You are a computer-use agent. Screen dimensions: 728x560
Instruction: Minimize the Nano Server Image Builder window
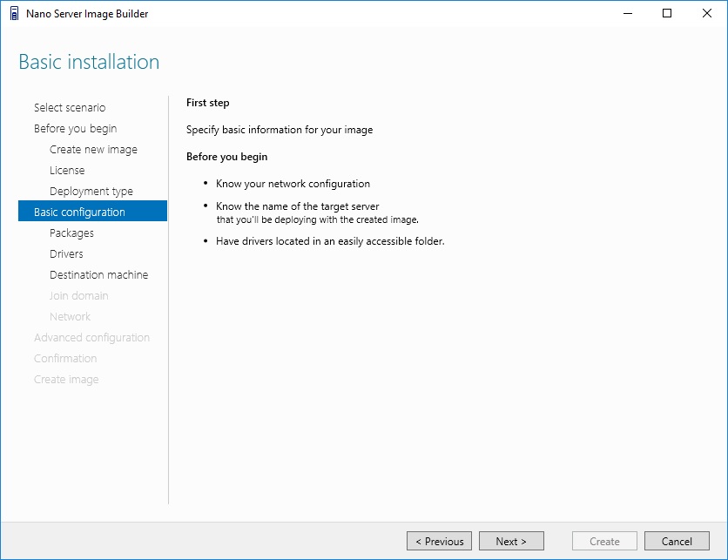(x=628, y=13)
